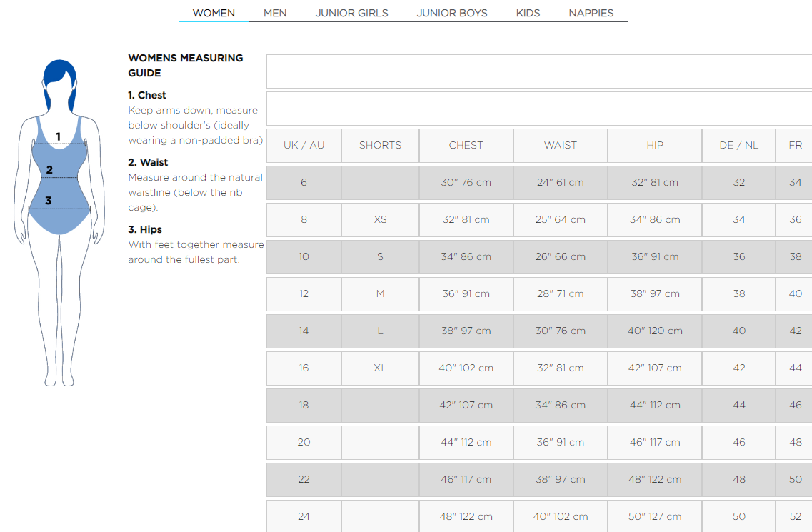Select the WAIST column header
The height and width of the screenshot is (532, 812).
[x=560, y=145]
